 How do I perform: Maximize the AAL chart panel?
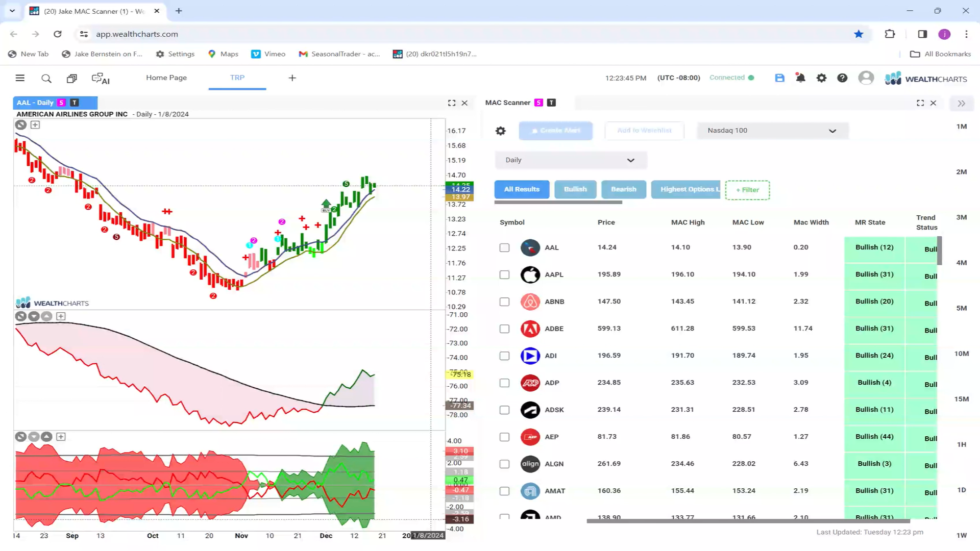[452, 103]
